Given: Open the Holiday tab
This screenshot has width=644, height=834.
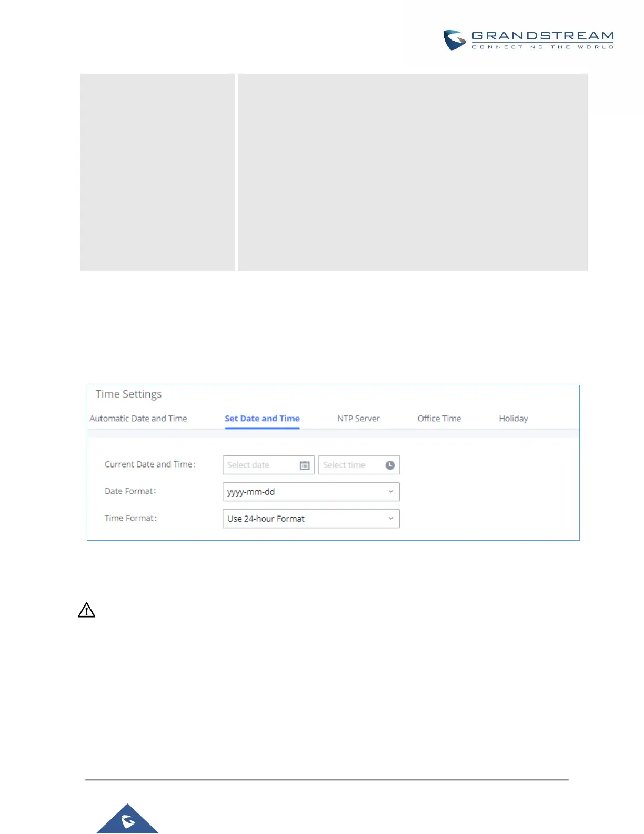Looking at the screenshot, I should (514, 419).
